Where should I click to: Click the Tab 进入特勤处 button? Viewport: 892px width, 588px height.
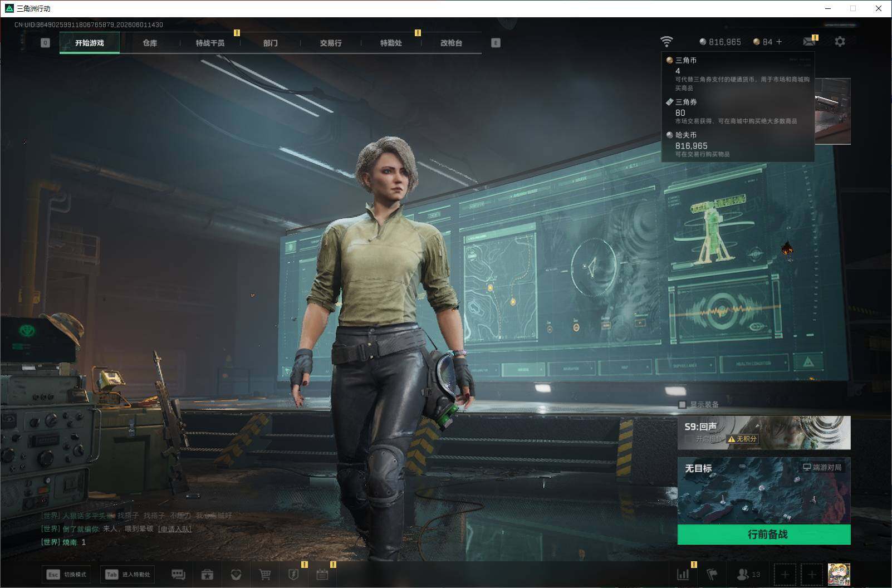[128, 574]
